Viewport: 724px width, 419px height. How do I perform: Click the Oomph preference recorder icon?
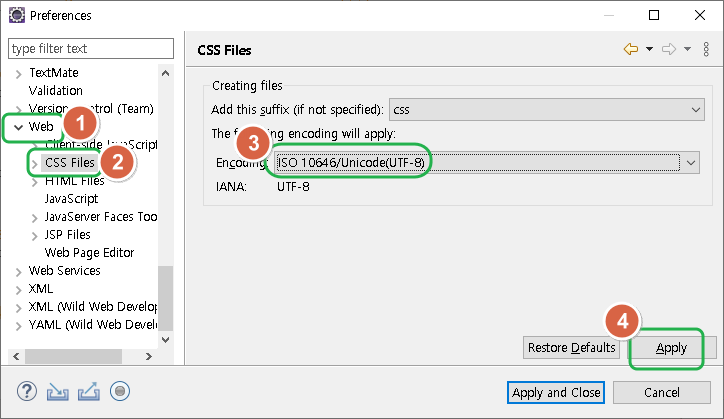120,392
